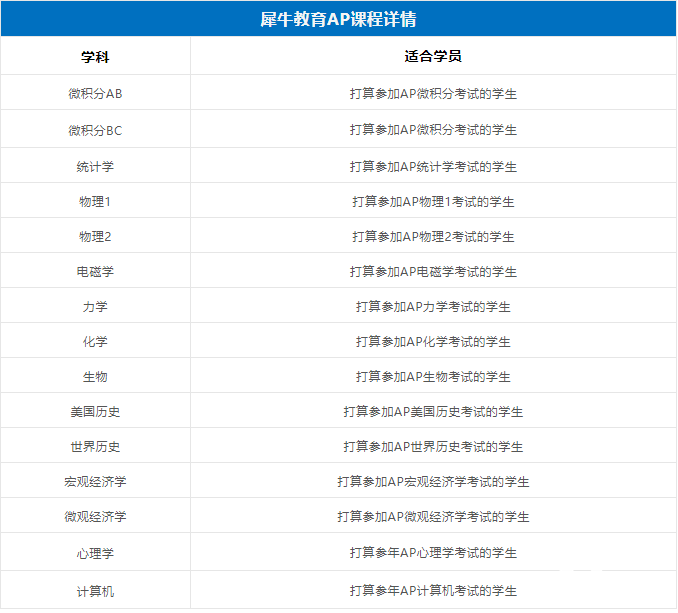Select the 微积分AB subject cell
The height and width of the screenshot is (613, 678).
coord(95,93)
